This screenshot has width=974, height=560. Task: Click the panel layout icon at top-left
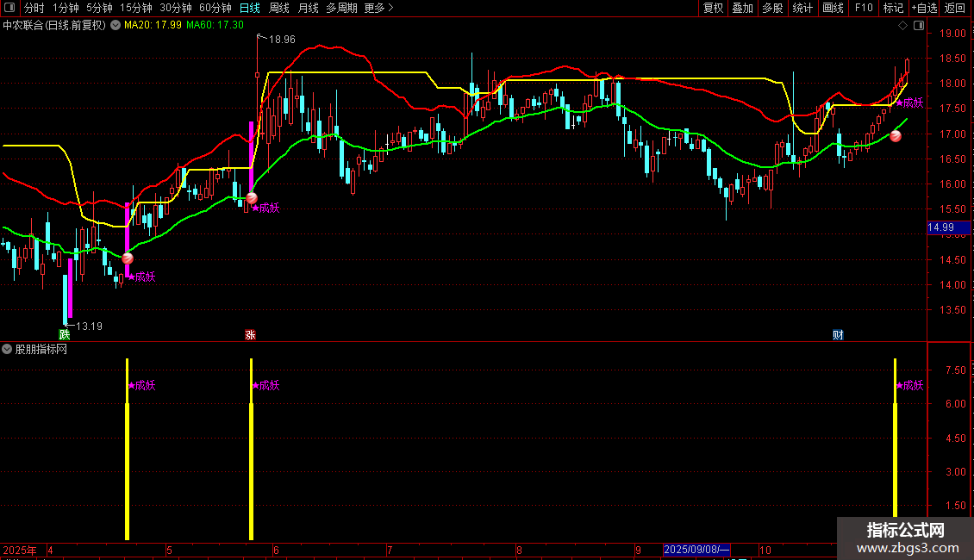tap(9, 8)
